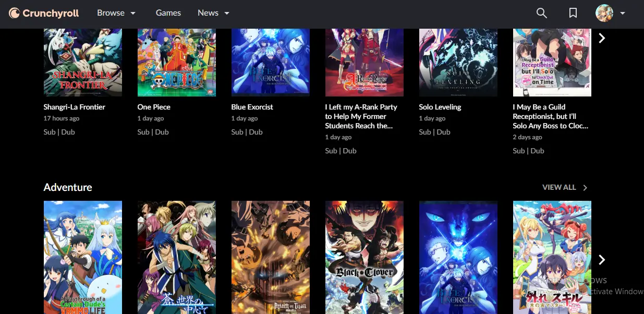
Task: Click the VIEW ALL chevron arrow icon
Action: [585, 188]
